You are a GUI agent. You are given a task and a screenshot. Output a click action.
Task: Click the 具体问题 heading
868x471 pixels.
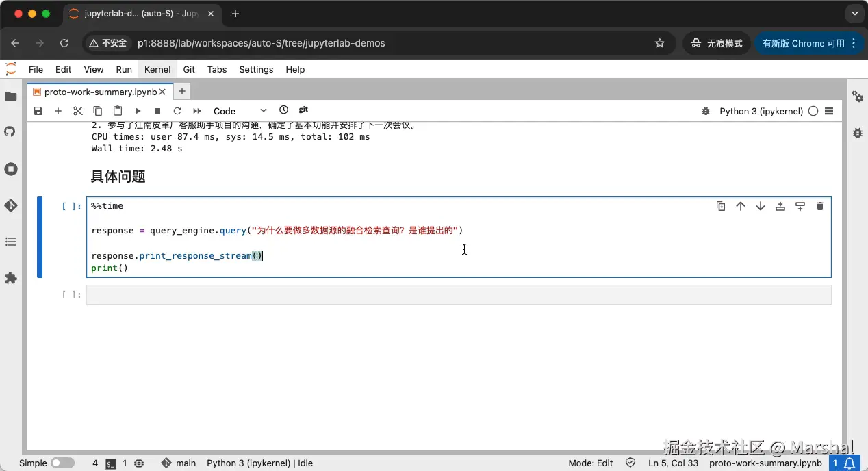(118, 177)
